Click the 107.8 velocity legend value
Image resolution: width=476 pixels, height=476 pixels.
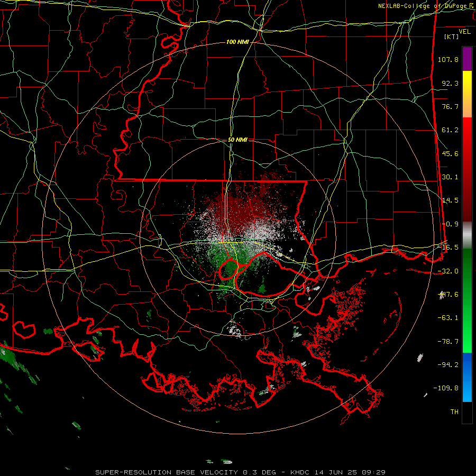click(448, 59)
